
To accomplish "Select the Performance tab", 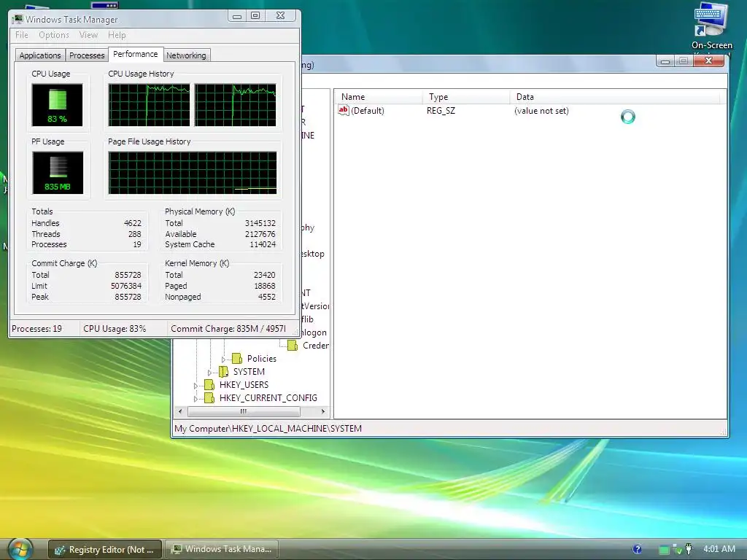I will (135, 54).
